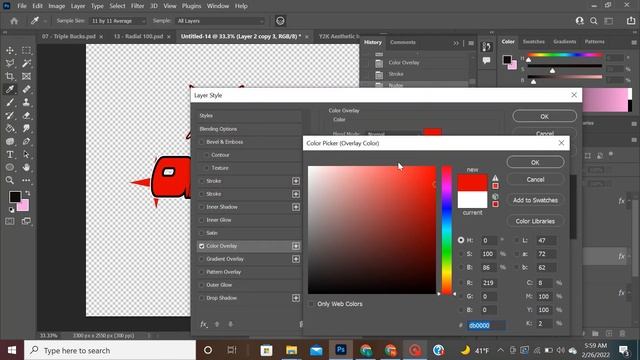Swap foreground and background colors

[x=28, y=193]
